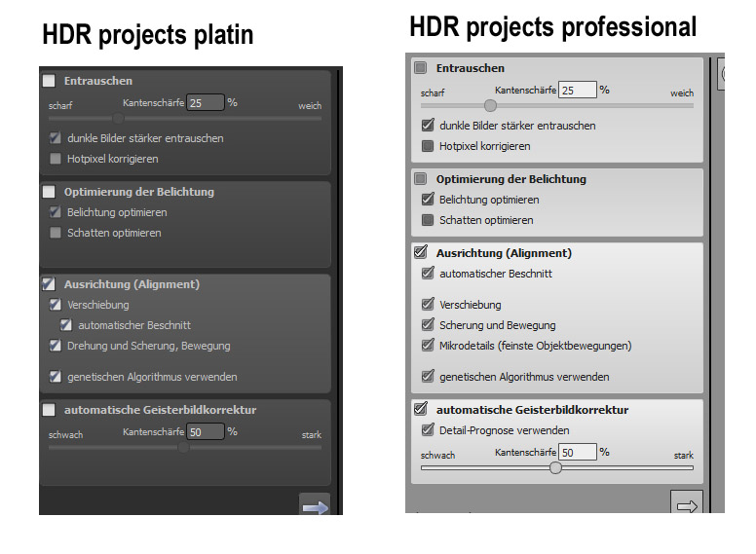Image resolution: width=756 pixels, height=554 pixels.
Task: Click the 'weich' label in professional panel
Action: pyautogui.click(x=682, y=92)
